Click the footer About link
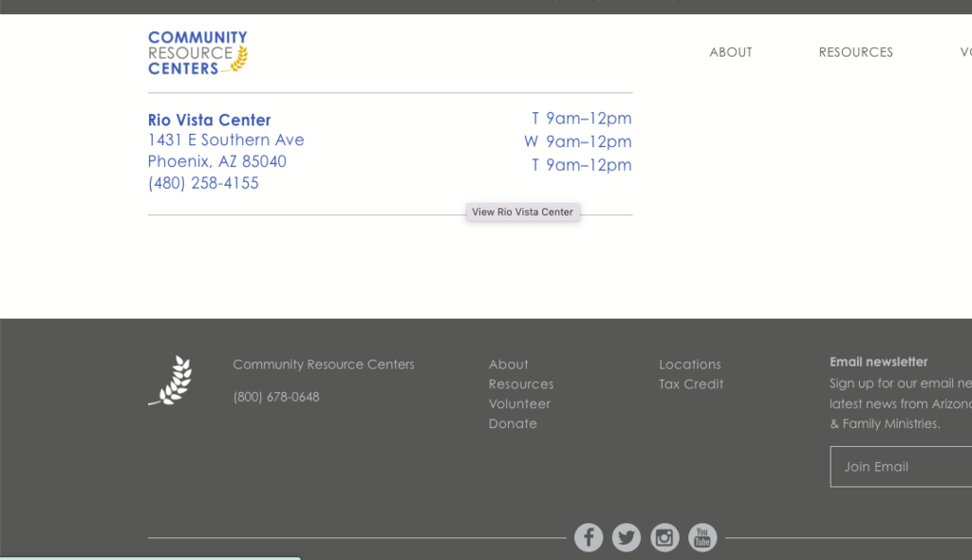The width and height of the screenshot is (972, 560). [x=508, y=364]
